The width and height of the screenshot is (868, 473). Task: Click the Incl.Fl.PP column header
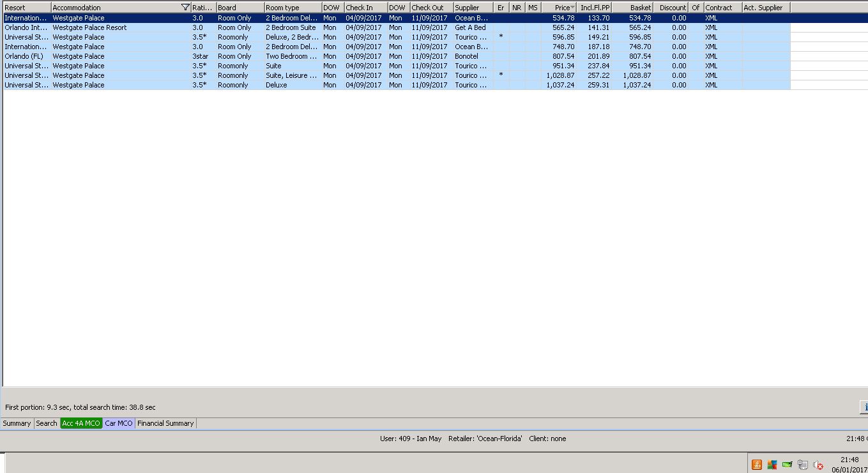(595, 8)
